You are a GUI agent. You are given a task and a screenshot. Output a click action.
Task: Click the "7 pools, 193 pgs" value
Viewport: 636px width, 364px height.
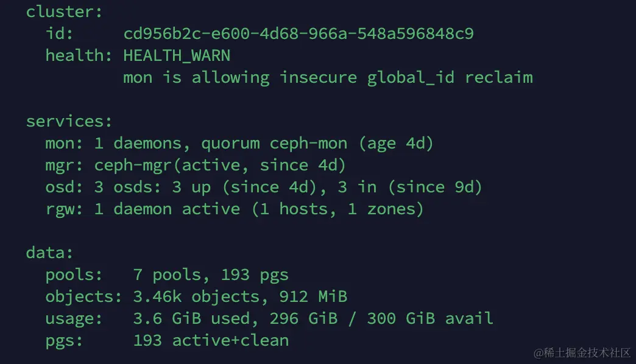point(210,275)
